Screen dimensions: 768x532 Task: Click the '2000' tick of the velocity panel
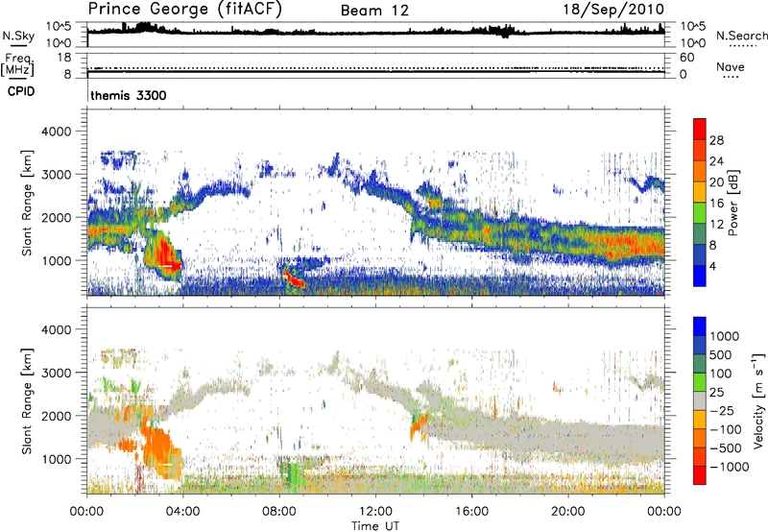coord(57,416)
